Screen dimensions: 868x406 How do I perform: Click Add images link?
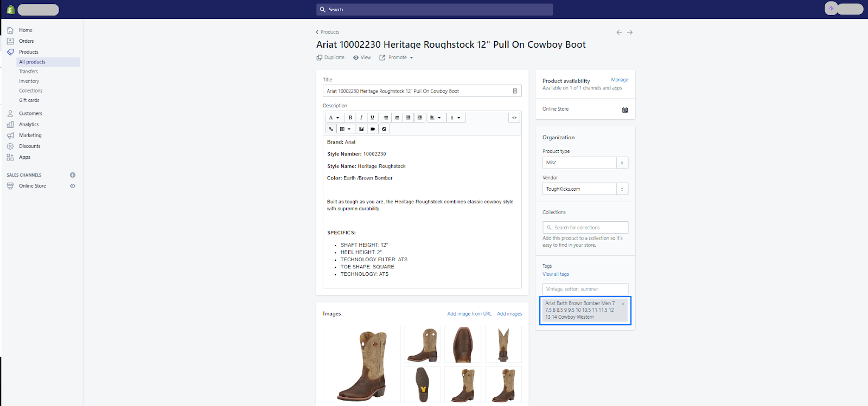click(509, 314)
